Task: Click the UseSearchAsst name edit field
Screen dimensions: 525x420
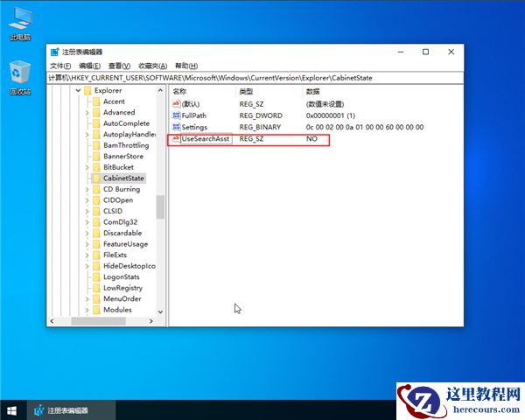Action: click(x=206, y=138)
